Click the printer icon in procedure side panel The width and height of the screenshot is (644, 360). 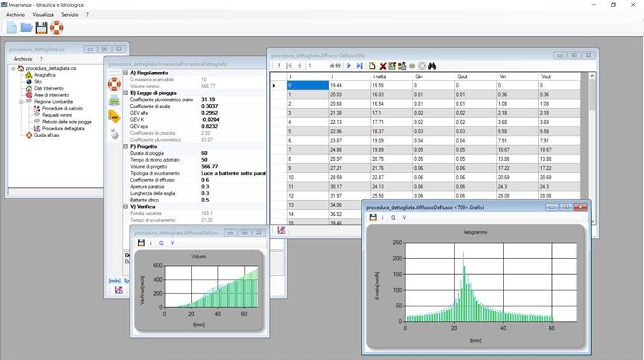tap(113, 100)
